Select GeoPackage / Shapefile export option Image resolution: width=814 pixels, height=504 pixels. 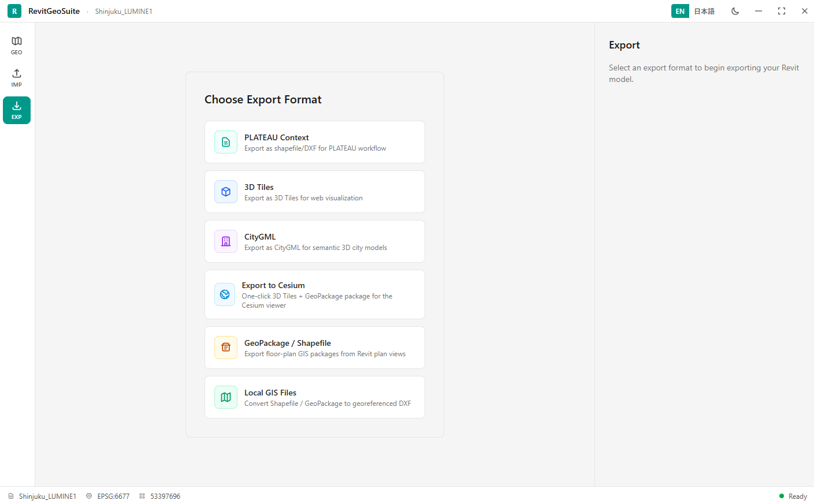click(315, 348)
